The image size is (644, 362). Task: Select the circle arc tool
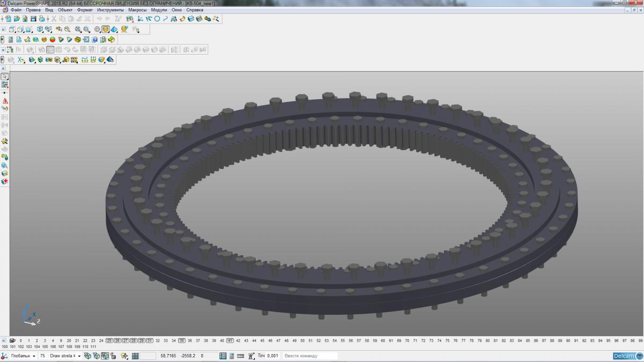click(x=157, y=19)
